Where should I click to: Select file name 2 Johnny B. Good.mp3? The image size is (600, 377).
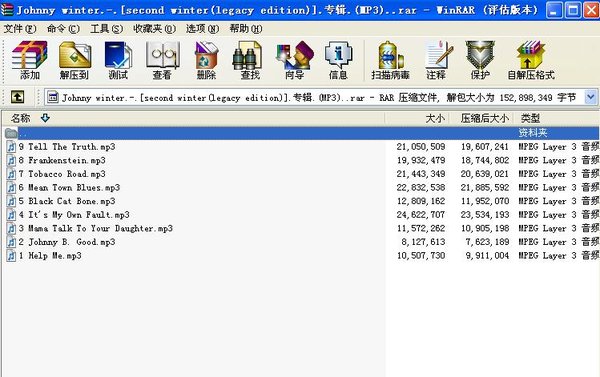(67, 242)
